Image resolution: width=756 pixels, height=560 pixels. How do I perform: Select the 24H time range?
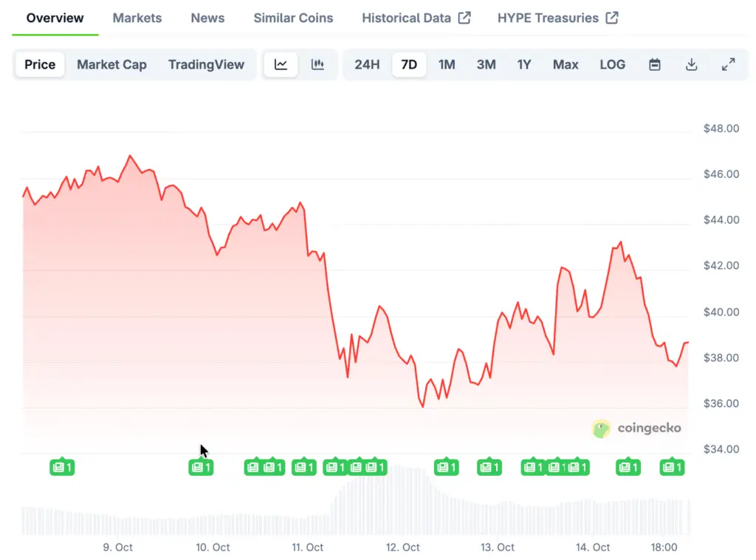[367, 64]
